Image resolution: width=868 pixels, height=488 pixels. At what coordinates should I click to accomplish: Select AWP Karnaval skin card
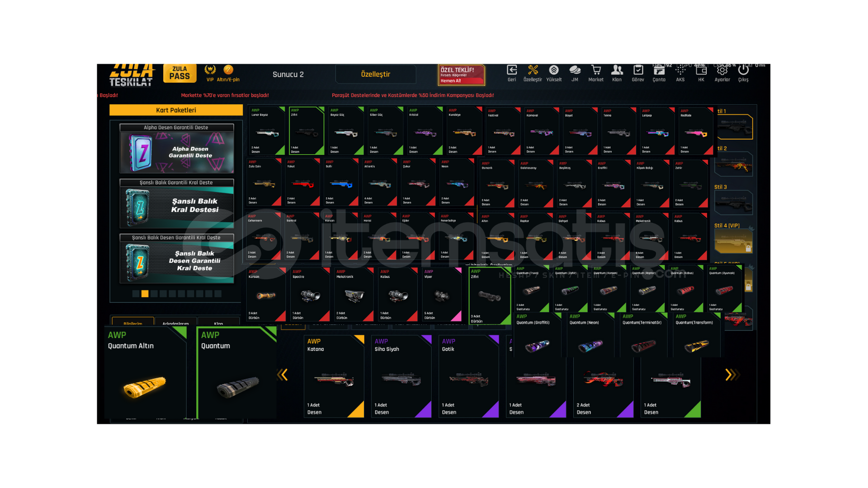pyautogui.click(x=542, y=131)
